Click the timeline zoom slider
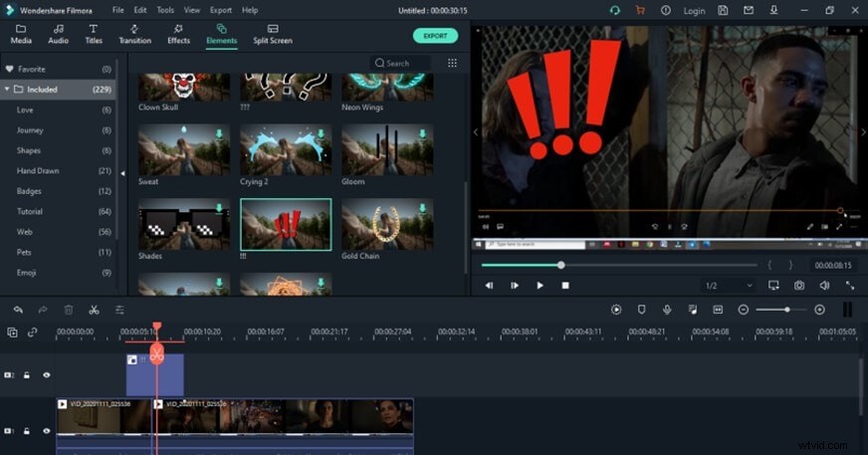This screenshot has width=868, height=455. coord(785,310)
